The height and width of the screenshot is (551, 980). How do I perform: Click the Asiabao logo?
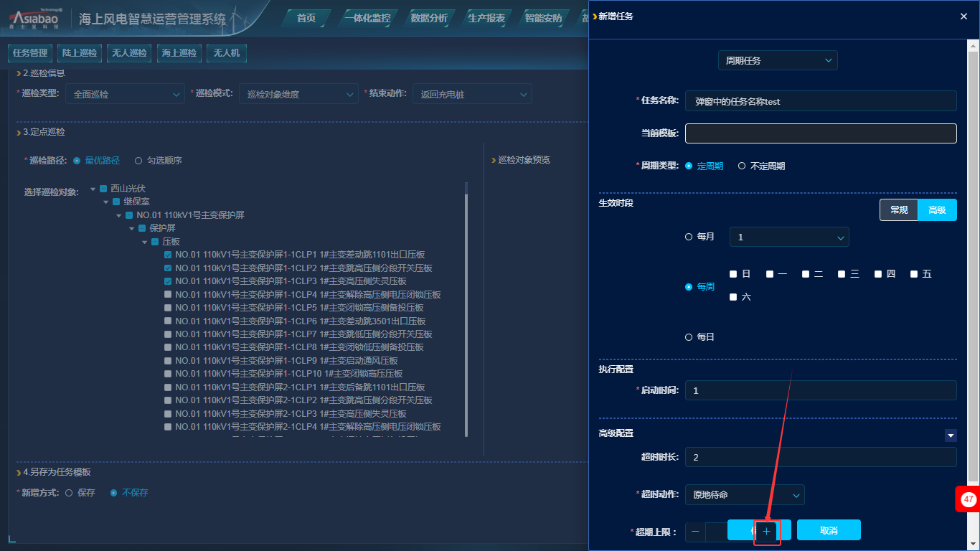point(37,19)
